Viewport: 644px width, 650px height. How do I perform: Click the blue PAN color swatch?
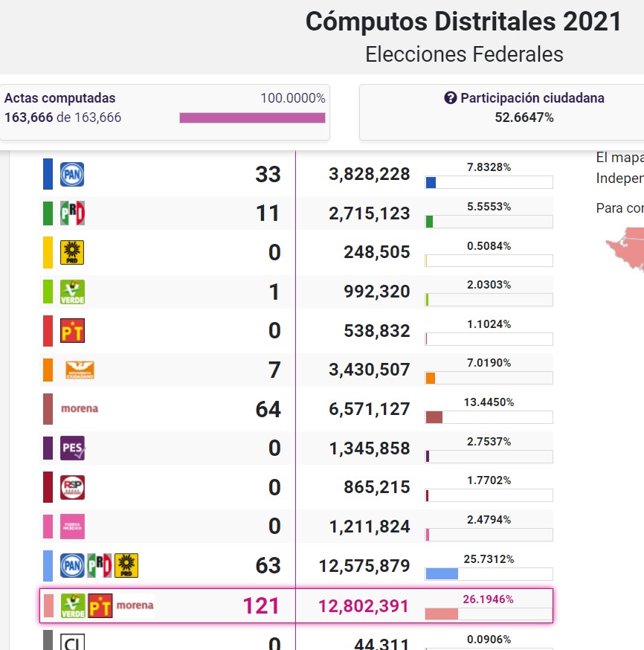click(x=48, y=174)
